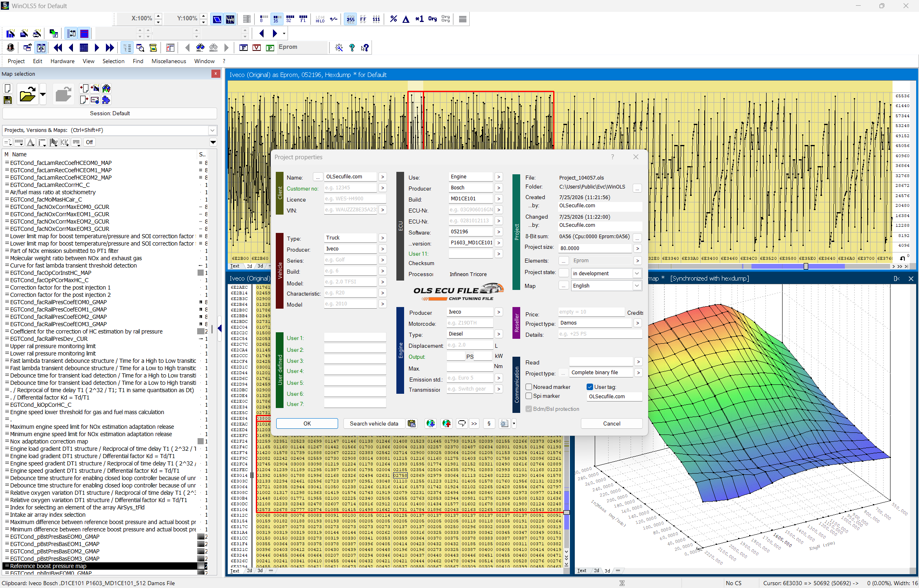This screenshot has height=588, width=919.
Task: Click the X:100% zoom up stepper
Action: tap(158, 16)
